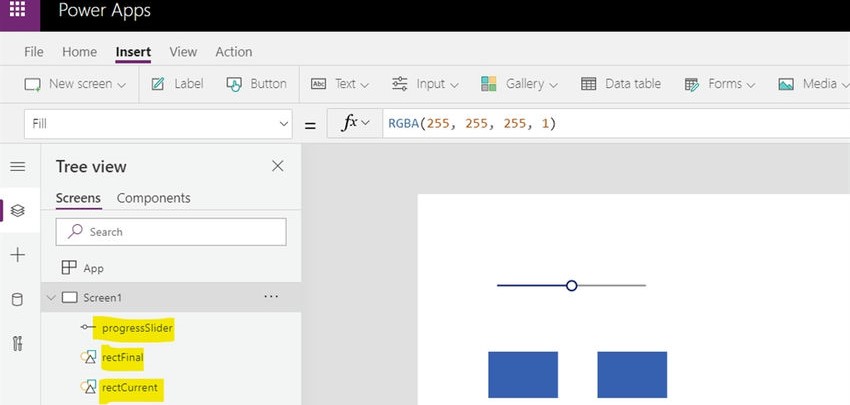Viewport: 850px width, 405px height.
Task: Close the Tree view panel
Action: coord(278,166)
